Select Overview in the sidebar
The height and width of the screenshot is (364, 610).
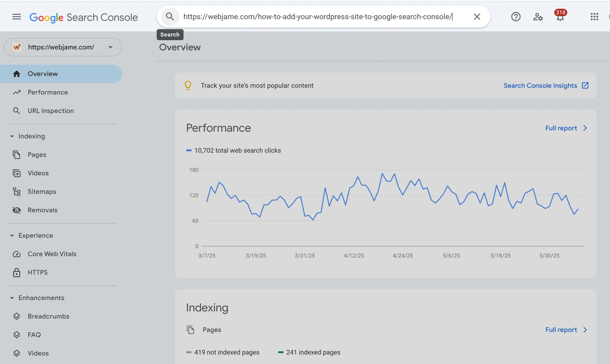[x=61, y=74]
